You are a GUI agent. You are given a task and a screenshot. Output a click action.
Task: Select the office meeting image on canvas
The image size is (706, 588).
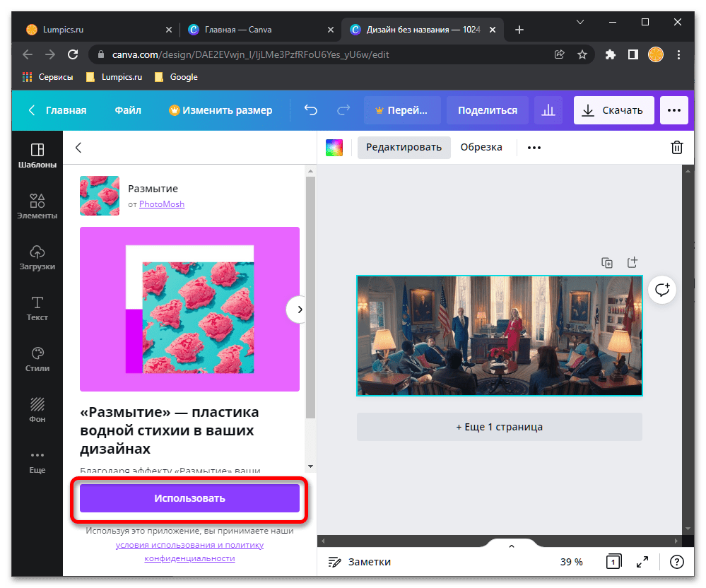(x=500, y=336)
